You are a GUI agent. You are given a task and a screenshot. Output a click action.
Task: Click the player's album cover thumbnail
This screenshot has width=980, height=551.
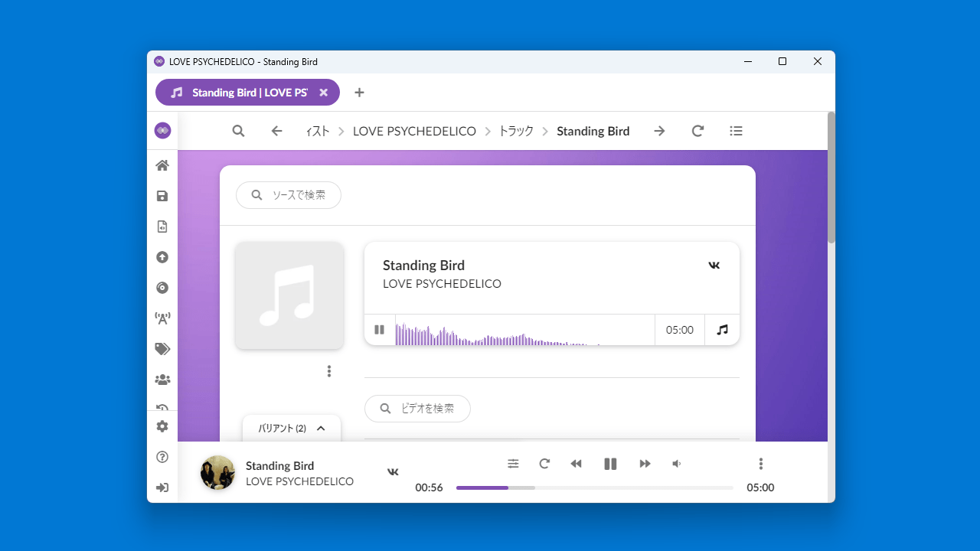pyautogui.click(x=217, y=472)
